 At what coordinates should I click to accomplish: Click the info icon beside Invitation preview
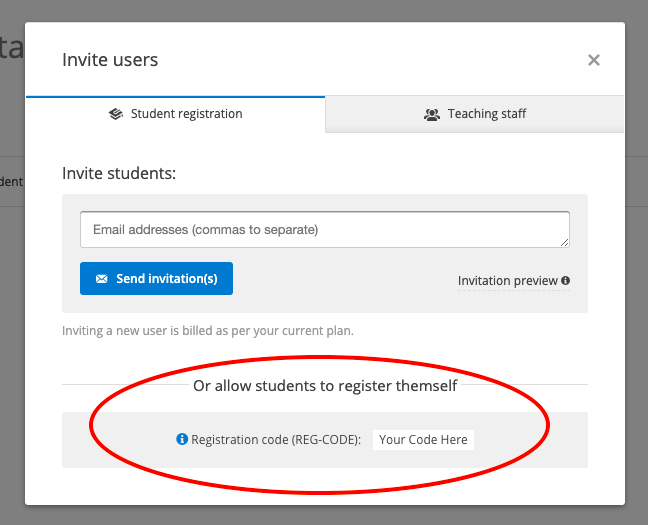point(566,281)
